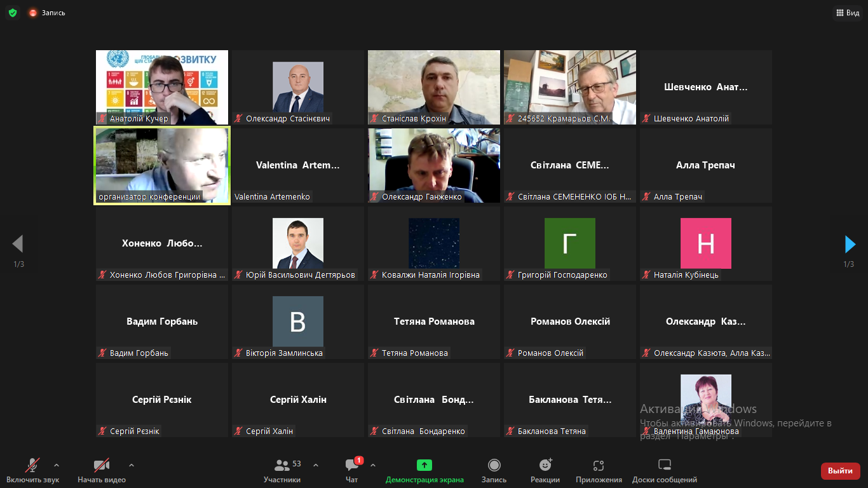Open the 'Чат' chat panel

[x=352, y=470]
